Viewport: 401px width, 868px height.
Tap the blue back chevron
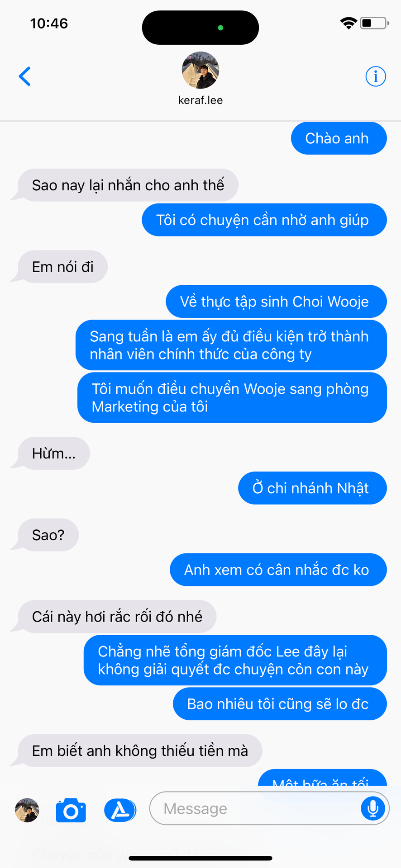pyautogui.click(x=25, y=76)
